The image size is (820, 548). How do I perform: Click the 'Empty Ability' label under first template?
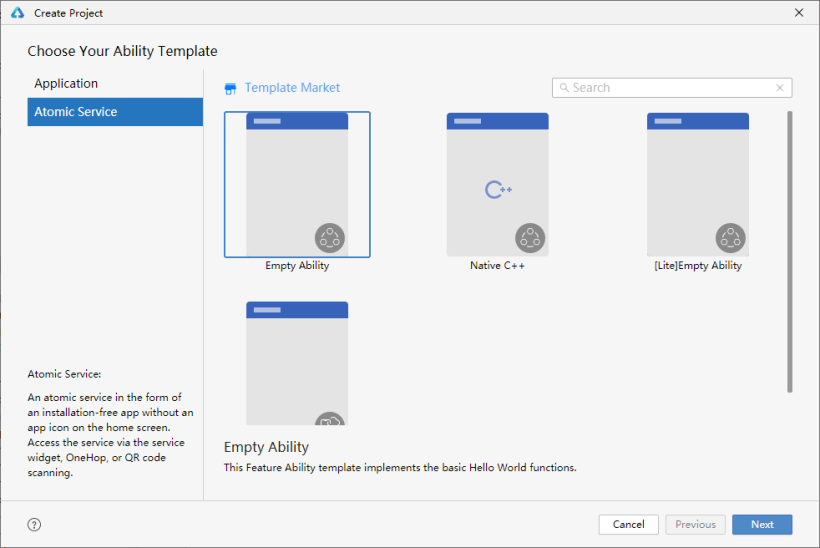[297, 266]
